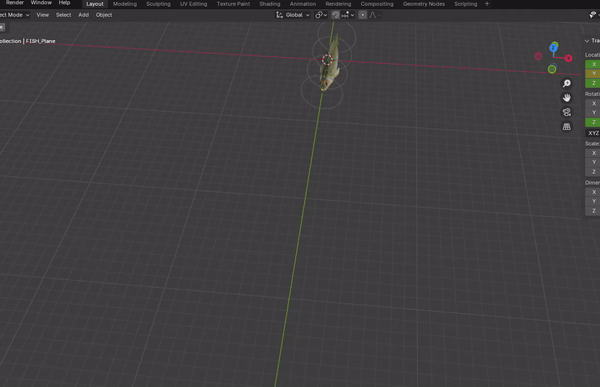Switch to the Sculpting workspace tab
This screenshot has height=387, width=600.
point(158,4)
